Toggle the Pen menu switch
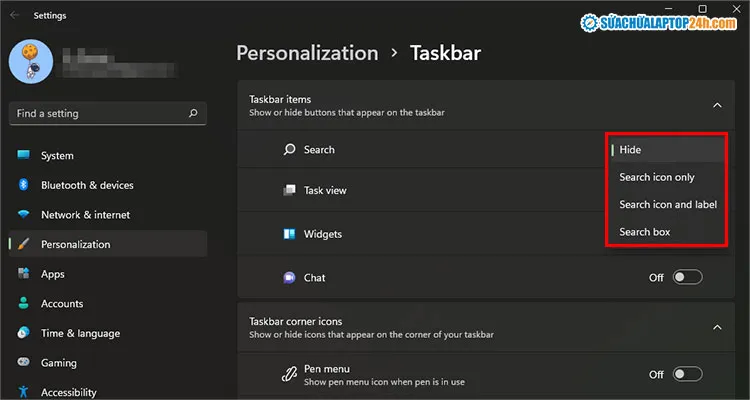This screenshot has height=400, width=750. click(687, 374)
